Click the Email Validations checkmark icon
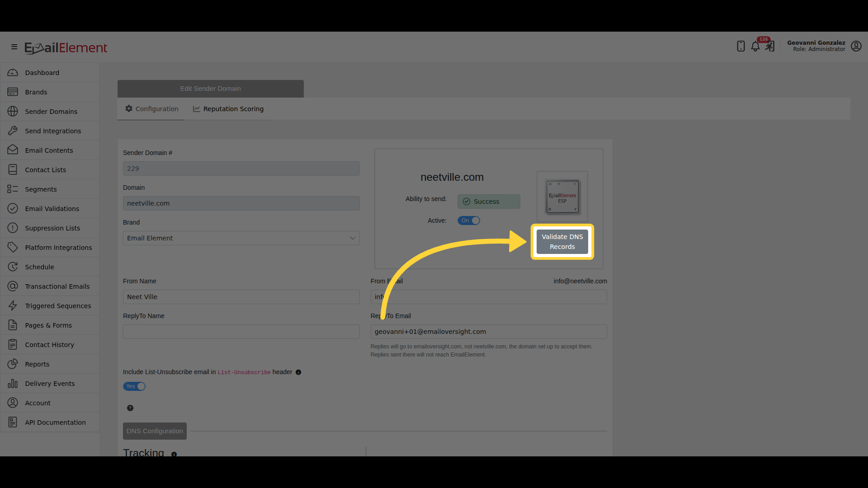Image resolution: width=868 pixels, height=488 pixels. tap(13, 209)
